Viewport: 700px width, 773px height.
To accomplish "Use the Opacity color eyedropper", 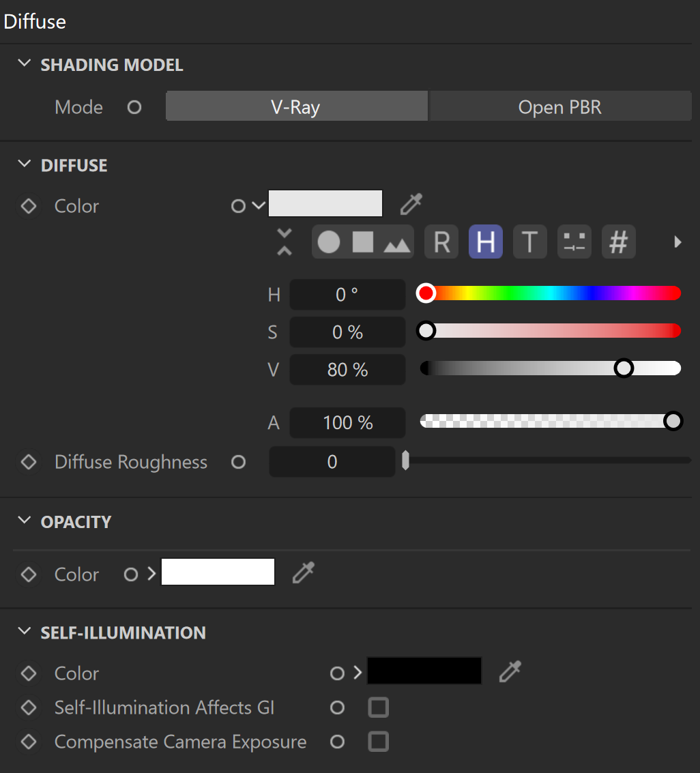I will 303,572.
